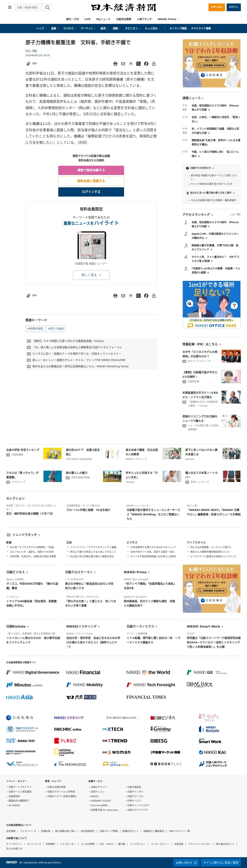Click the print icon above the article

[115, 64]
